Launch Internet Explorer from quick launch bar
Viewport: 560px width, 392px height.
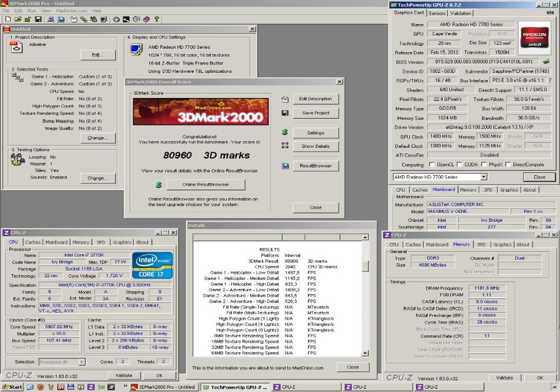coord(30,386)
